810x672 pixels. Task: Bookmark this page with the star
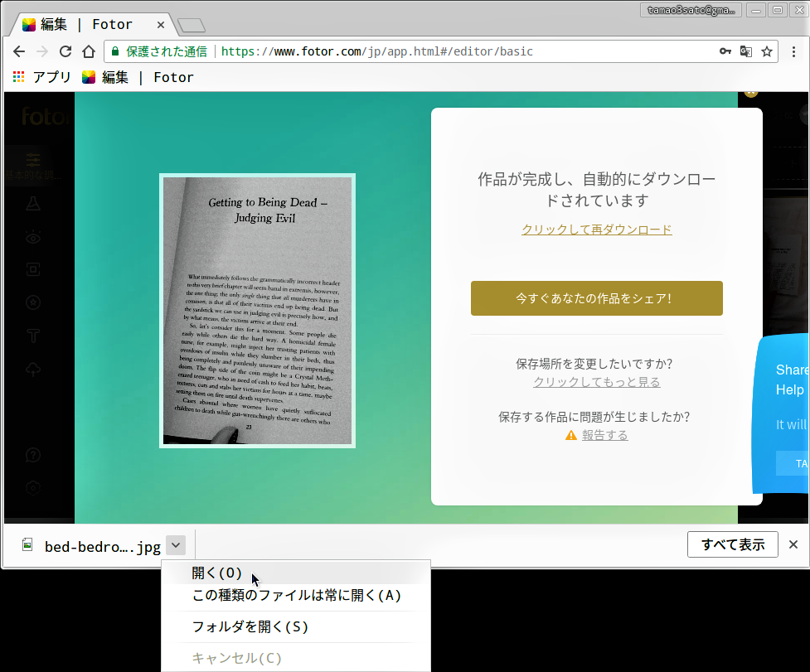pyautogui.click(x=767, y=51)
